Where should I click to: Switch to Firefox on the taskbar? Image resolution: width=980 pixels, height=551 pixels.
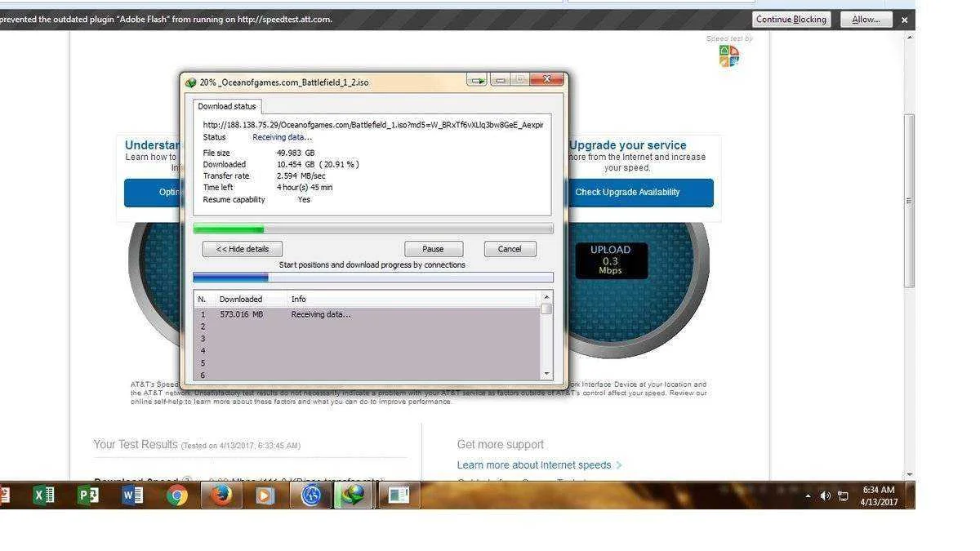221,495
